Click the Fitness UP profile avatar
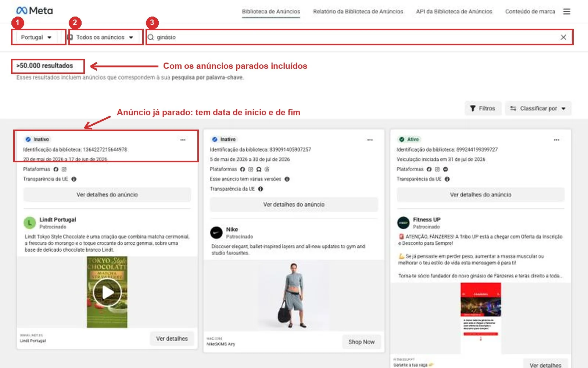Viewport: 588px width, 368px height. pyautogui.click(x=403, y=223)
